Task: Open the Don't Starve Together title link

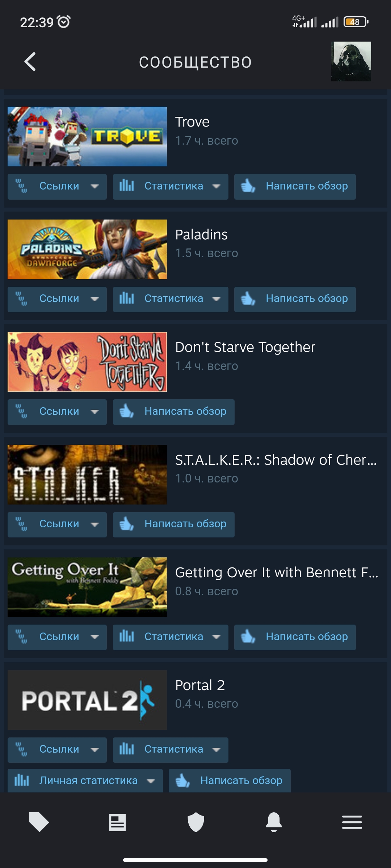Action: pyautogui.click(x=245, y=347)
